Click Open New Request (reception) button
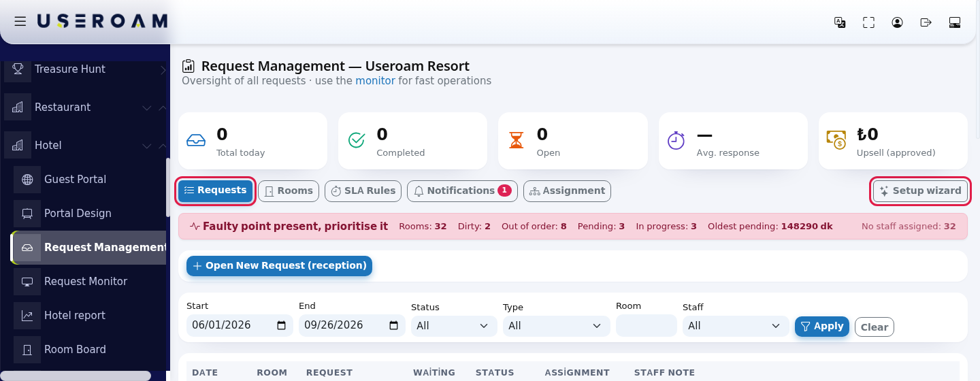980x381 pixels. (279, 265)
